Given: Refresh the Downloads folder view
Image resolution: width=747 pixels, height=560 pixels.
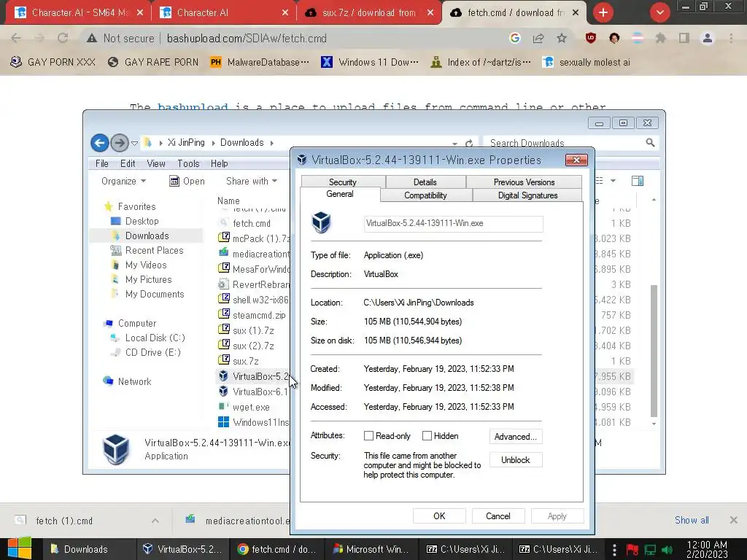Looking at the screenshot, I should 469,143.
